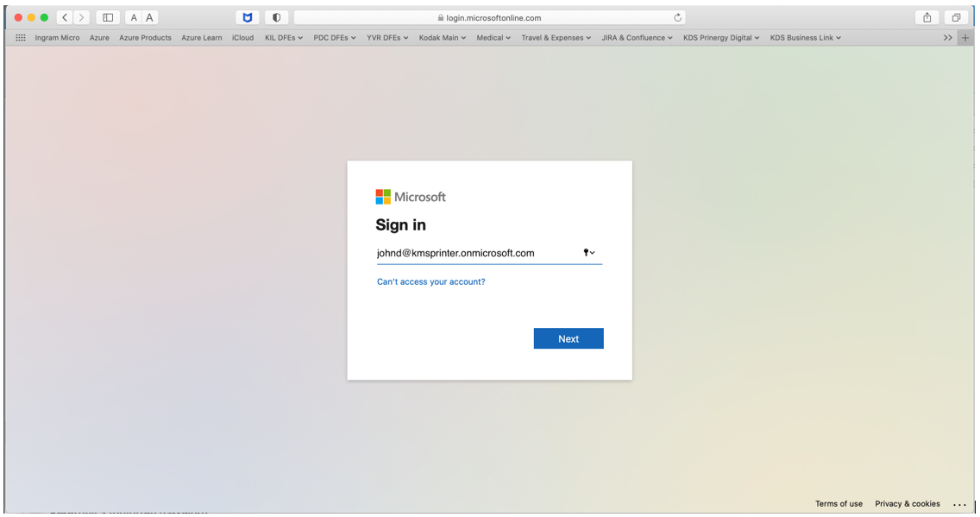Go forward with Safari's forward arrow

(x=81, y=17)
